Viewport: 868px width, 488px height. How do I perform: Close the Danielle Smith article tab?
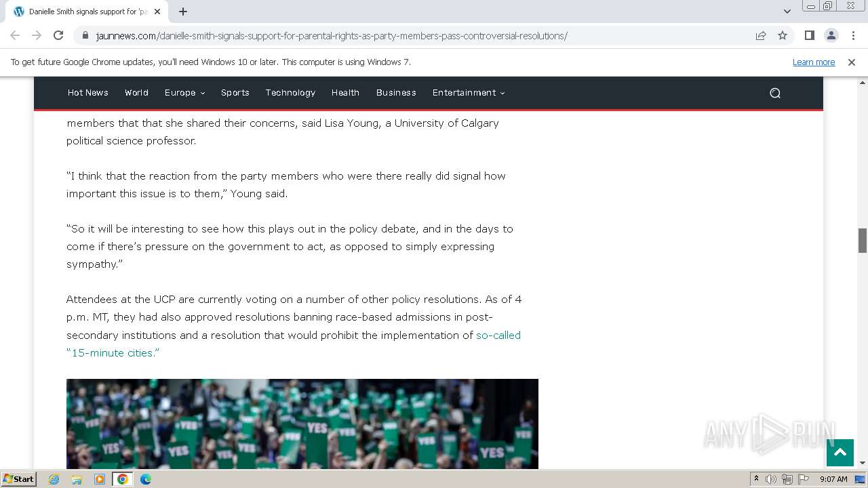pyautogui.click(x=157, y=12)
